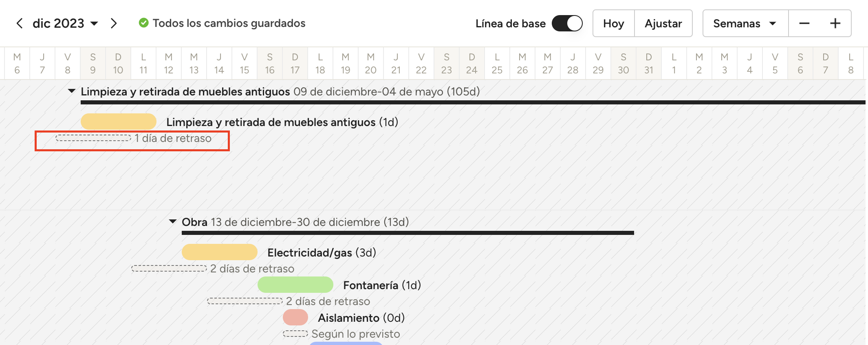Click the Ajustar button
868x345 pixels.
pos(663,23)
